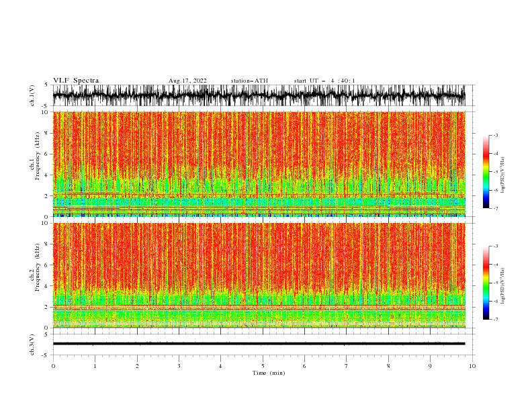Click the ch.1 color scale bar
This screenshot has width=532, height=411.
pos(486,172)
